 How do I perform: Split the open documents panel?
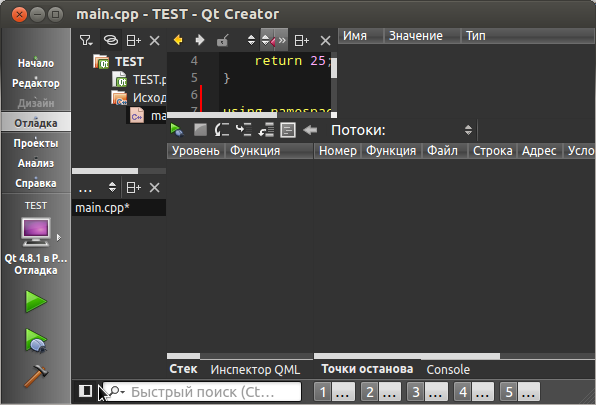[133, 187]
